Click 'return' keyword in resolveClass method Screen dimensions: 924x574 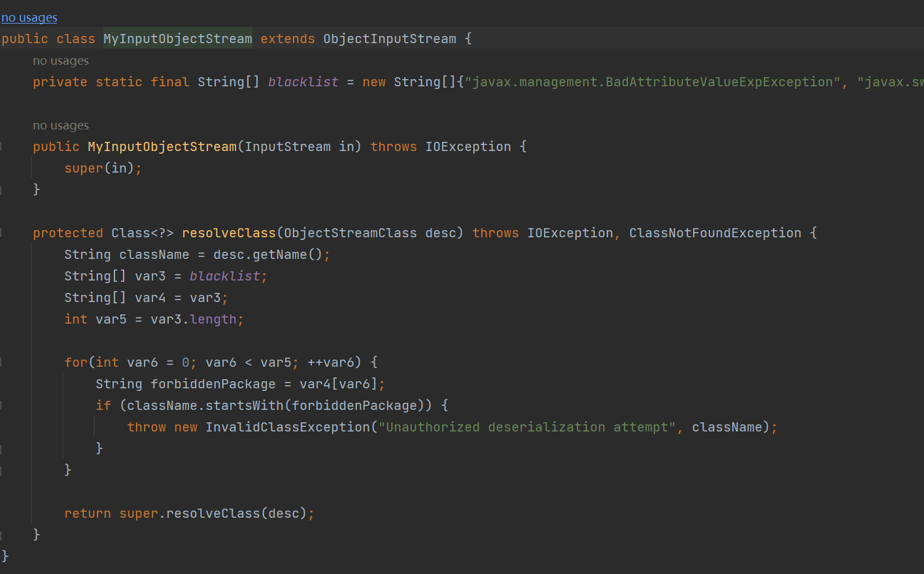click(x=88, y=513)
